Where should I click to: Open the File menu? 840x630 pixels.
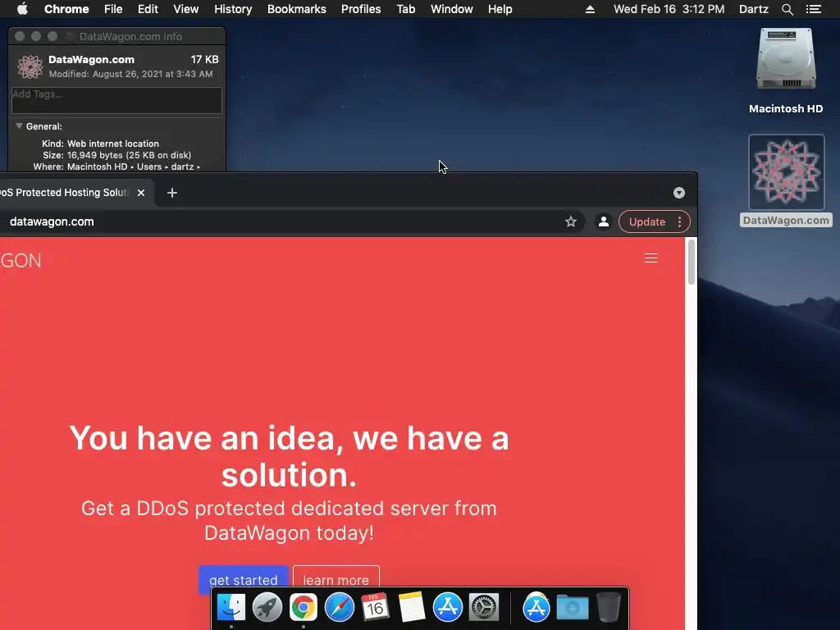tap(113, 9)
